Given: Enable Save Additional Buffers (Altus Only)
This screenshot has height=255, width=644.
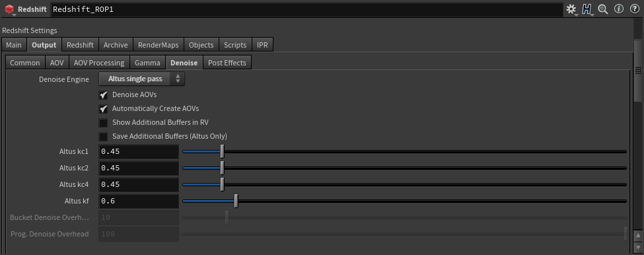Looking at the screenshot, I should 104,136.
